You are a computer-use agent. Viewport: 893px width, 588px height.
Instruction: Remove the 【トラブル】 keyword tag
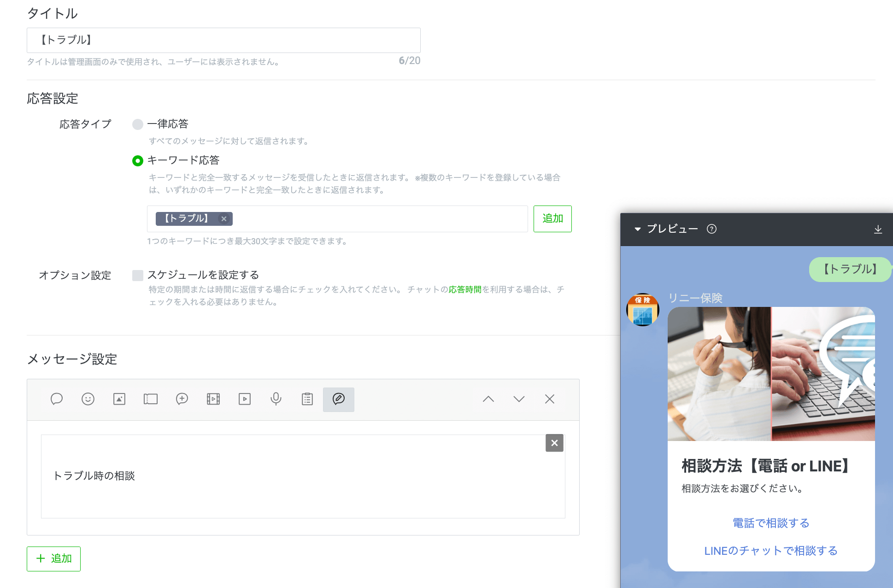pos(224,219)
